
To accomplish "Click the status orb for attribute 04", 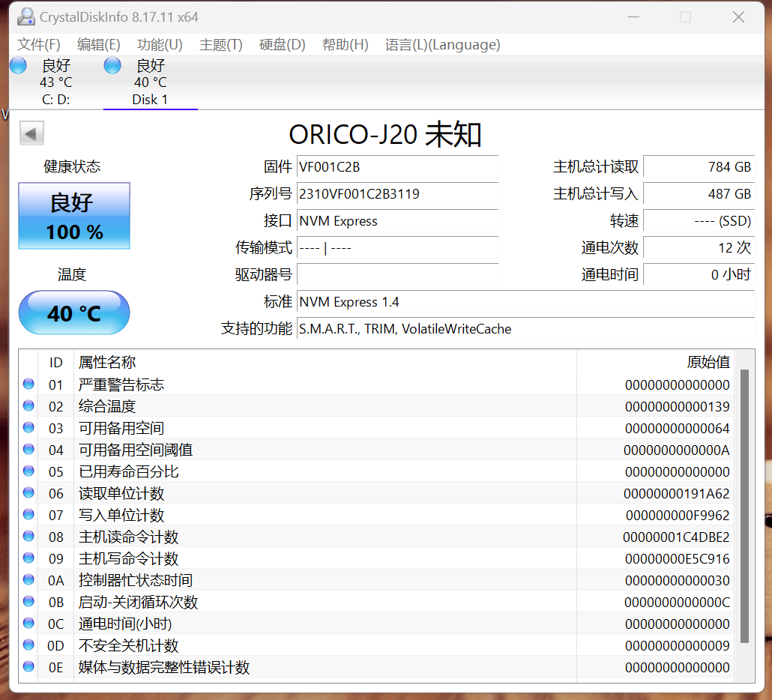I will click(x=28, y=449).
